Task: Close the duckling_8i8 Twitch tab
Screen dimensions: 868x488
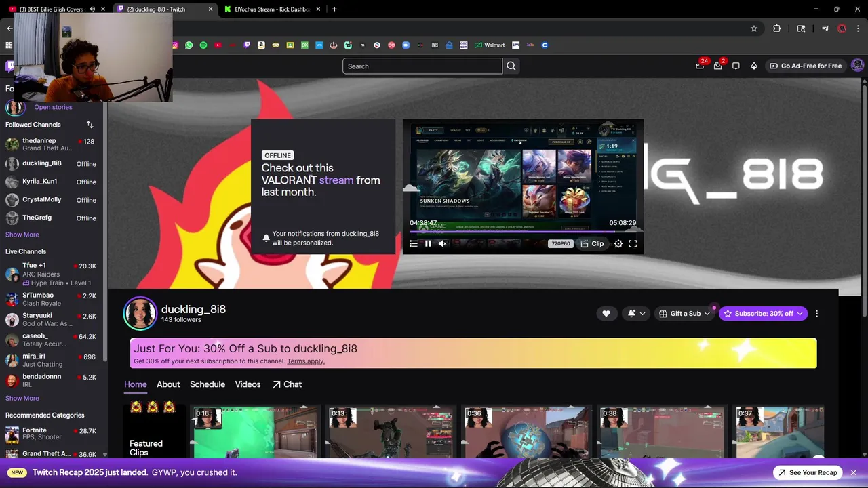Action: (x=210, y=9)
